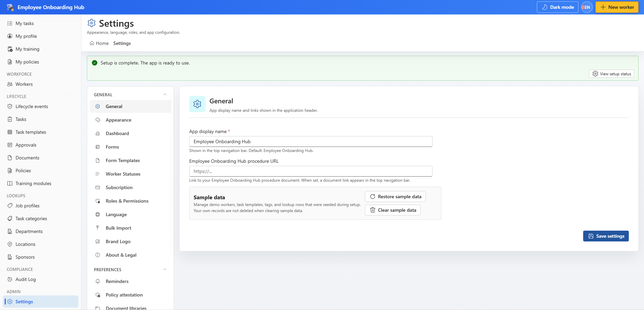Click the Job profiles tag icon
Image resolution: width=644 pixels, height=310 pixels.
(x=10, y=206)
